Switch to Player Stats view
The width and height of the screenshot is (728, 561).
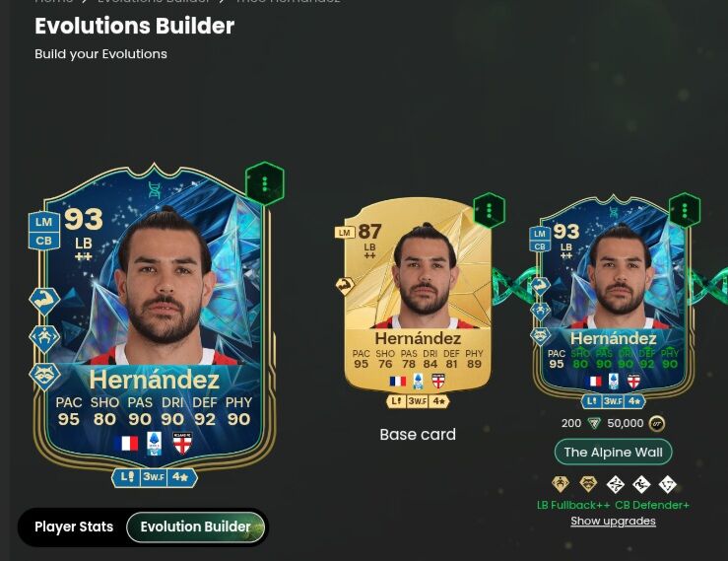tap(74, 526)
